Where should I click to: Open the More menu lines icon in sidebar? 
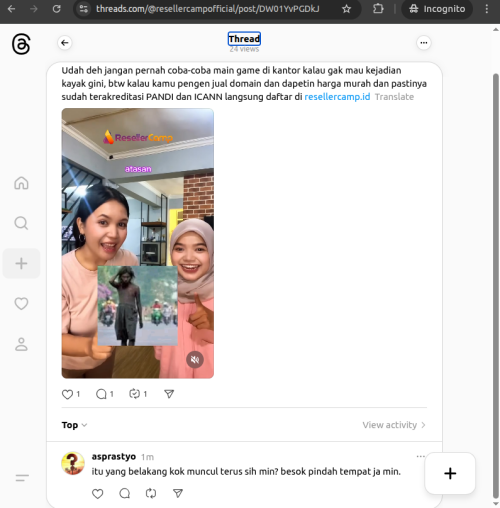point(22,478)
